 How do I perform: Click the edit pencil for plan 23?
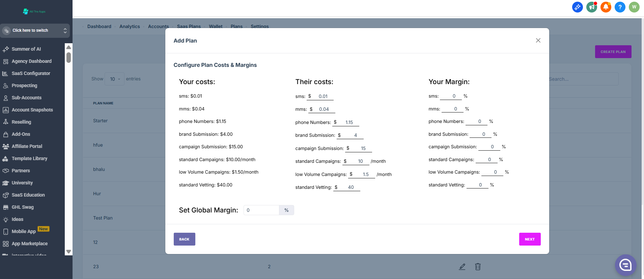(462, 267)
